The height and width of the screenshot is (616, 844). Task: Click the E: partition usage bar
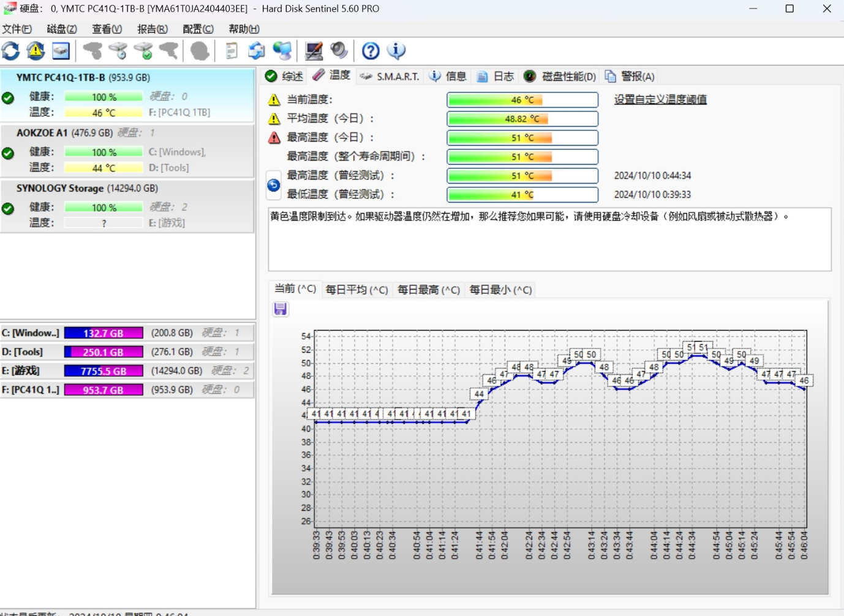click(104, 371)
